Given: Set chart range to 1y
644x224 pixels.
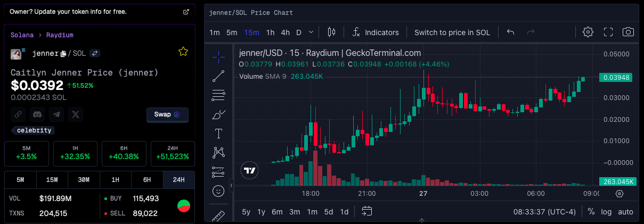Looking at the screenshot, I should point(262,212).
